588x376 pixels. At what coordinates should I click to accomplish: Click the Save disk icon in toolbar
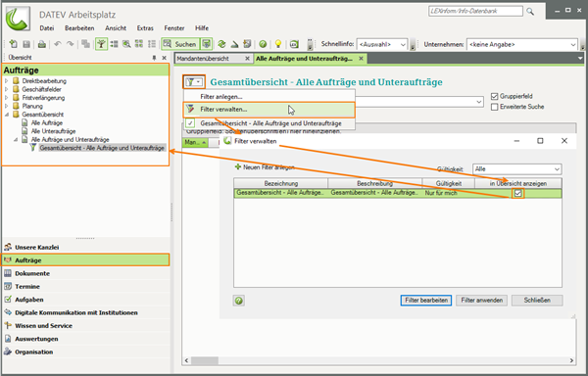(26, 44)
